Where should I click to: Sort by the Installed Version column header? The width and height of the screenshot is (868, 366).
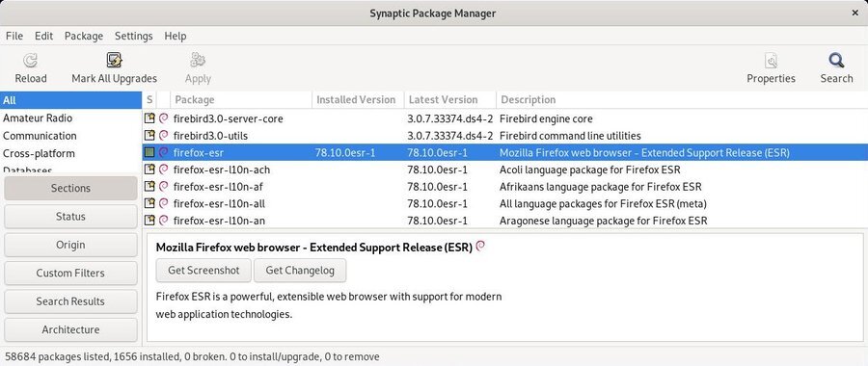pyautogui.click(x=358, y=100)
